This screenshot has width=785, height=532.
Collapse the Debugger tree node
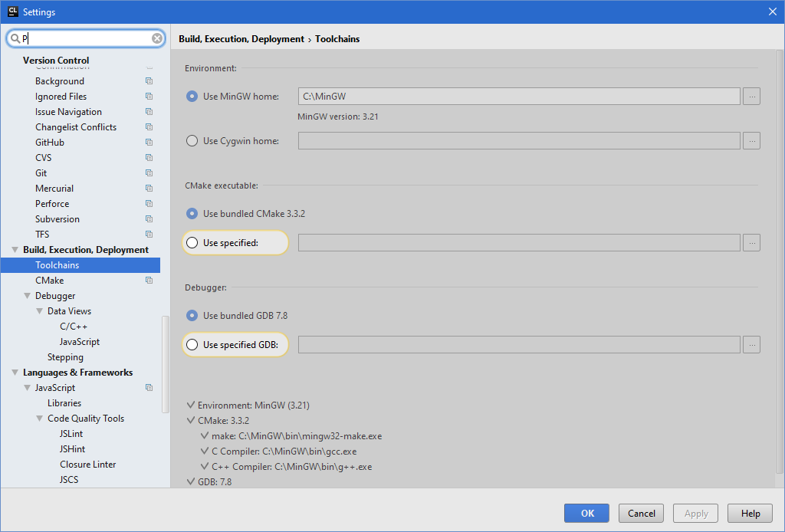(27, 296)
